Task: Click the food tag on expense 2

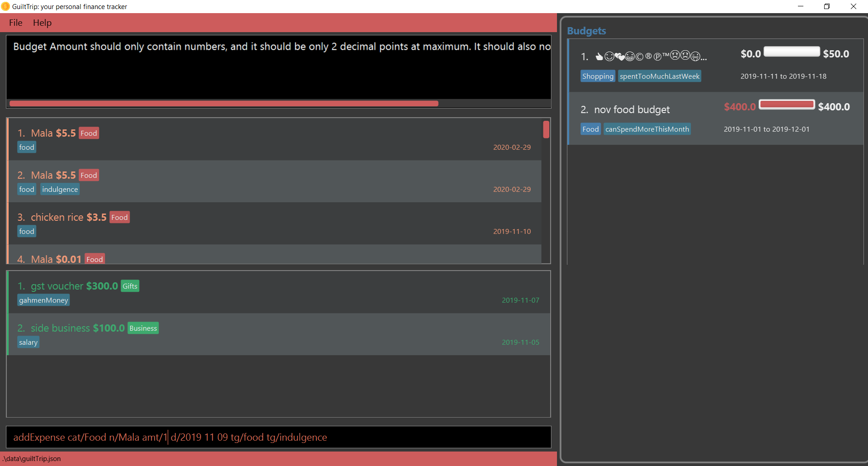Action: [27, 189]
